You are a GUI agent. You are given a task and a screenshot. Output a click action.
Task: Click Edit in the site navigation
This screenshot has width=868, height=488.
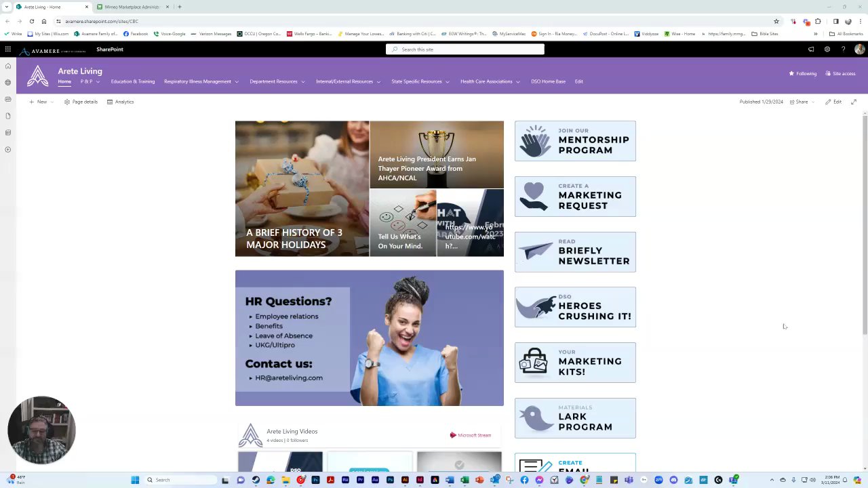coord(578,81)
